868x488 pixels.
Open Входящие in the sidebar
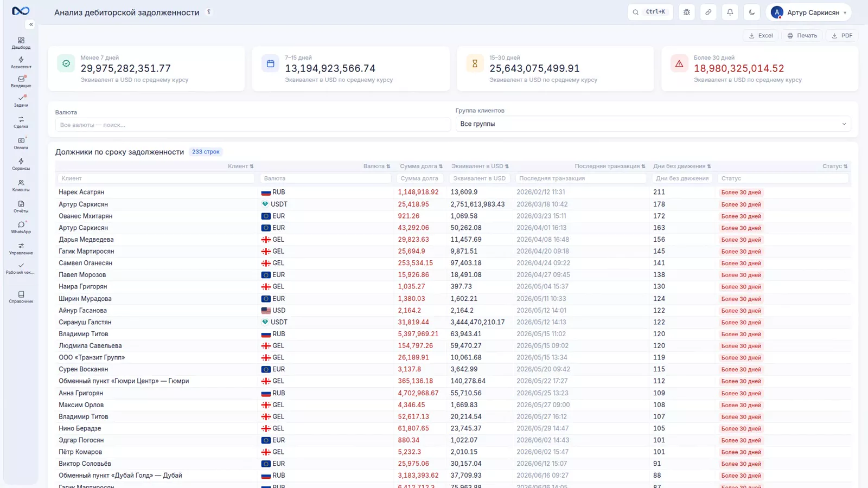[21, 81]
